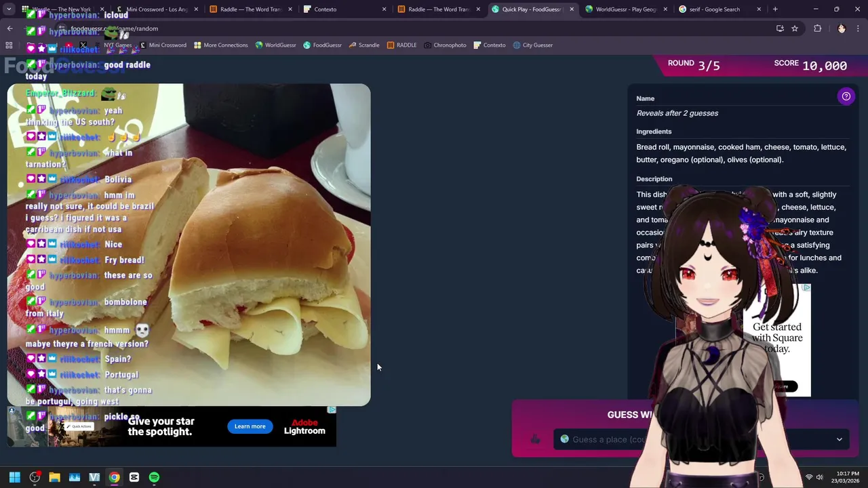Screen dimensions: 868x488
Task: Click the Chrome icon in the taskbar
Action: 114,477
